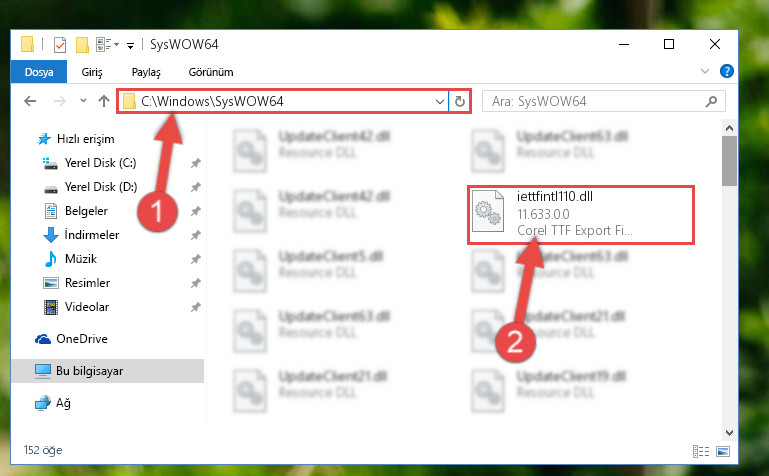
Task: Unpin Belgeler using its pin icon
Action: click(196, 211)
